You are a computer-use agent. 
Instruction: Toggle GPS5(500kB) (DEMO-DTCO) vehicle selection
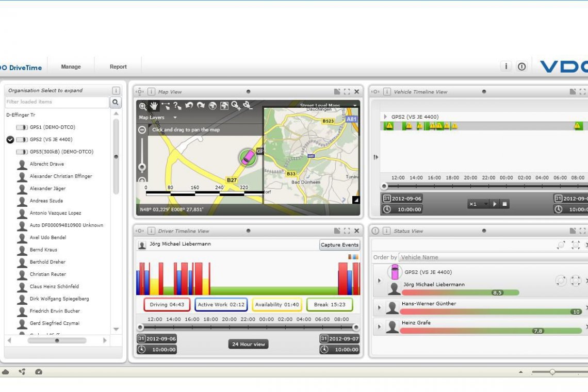point(22,152)
